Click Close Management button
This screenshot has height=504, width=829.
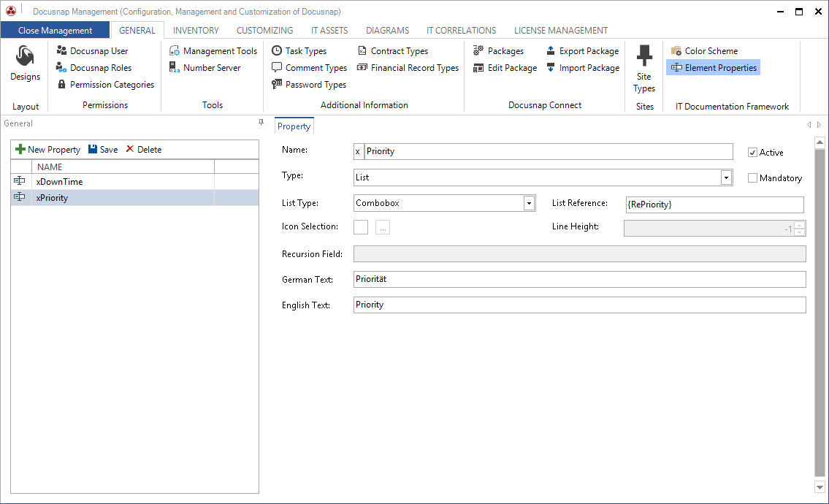[x=55, y=30]
